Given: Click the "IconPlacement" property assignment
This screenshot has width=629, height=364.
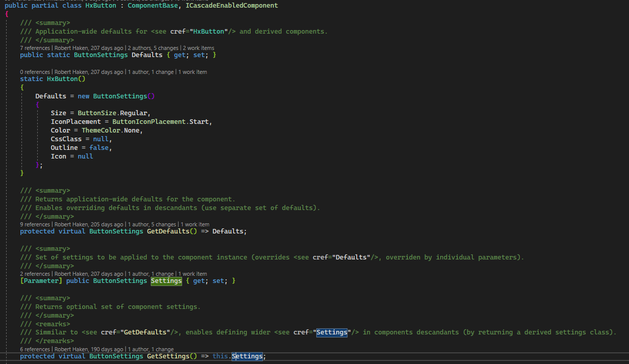Looking at the screenshot, I should (x=76, y=122).
